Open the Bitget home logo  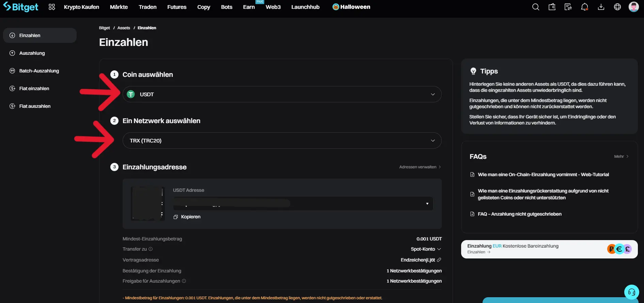point(21,7)
